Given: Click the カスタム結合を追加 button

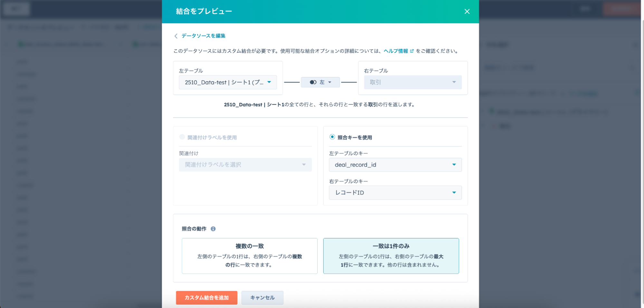Looking at the screenshot, I should pos(207,298).
